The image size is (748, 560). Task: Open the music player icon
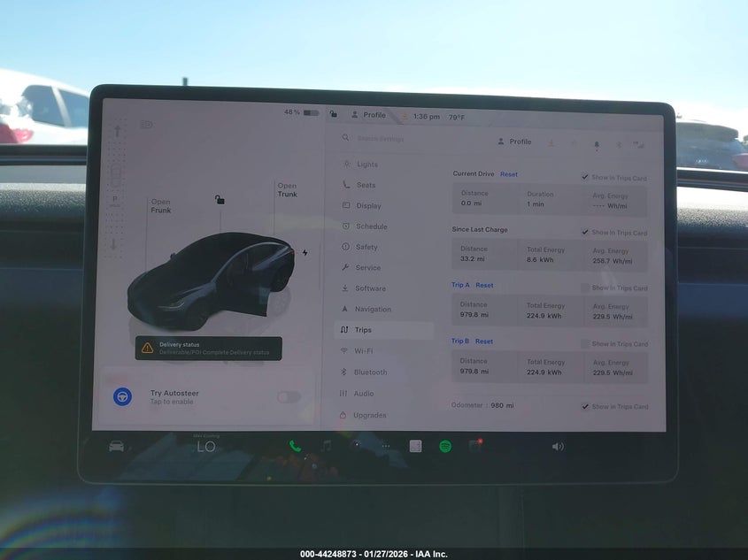click(326, 447)
